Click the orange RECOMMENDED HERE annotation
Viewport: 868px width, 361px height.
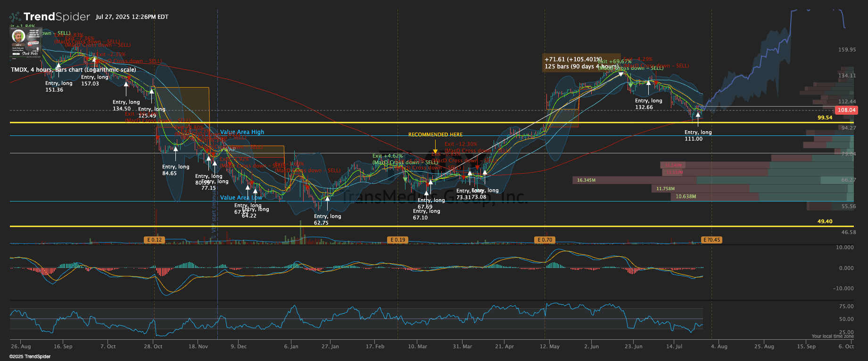[x=435, y=134]
